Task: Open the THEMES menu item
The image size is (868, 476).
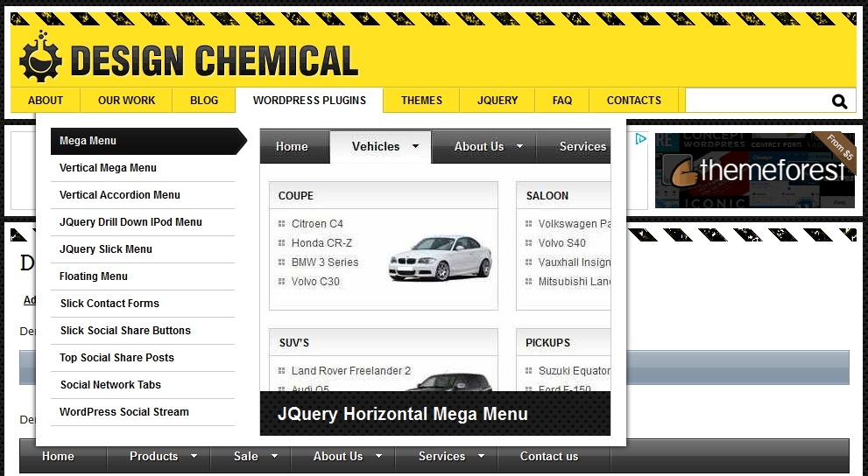Action: pyautogui.click(x=421, y=101)
